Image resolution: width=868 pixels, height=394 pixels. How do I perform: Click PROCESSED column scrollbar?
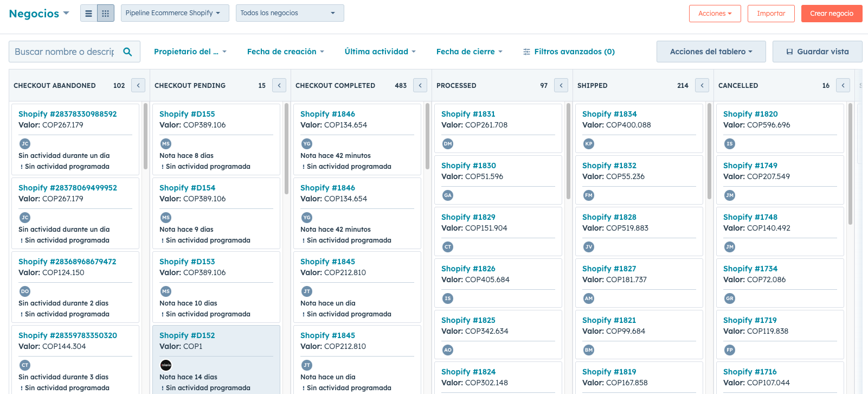point(568,151)
